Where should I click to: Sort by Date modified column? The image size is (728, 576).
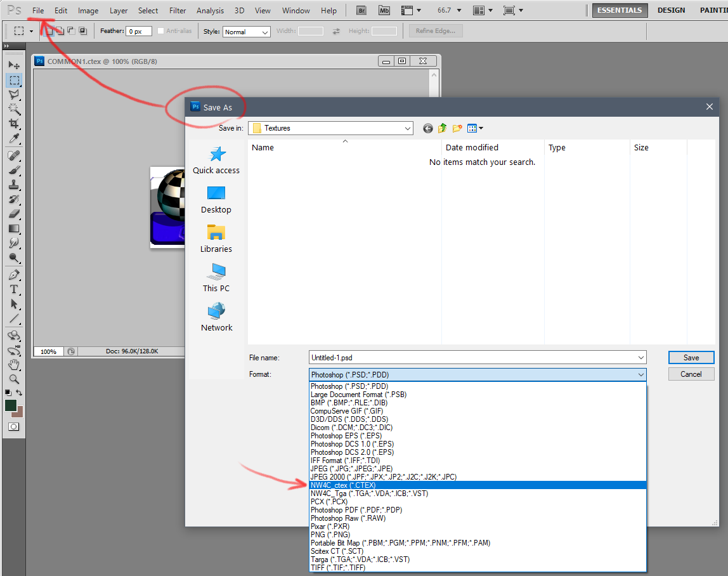click(493, 148)
